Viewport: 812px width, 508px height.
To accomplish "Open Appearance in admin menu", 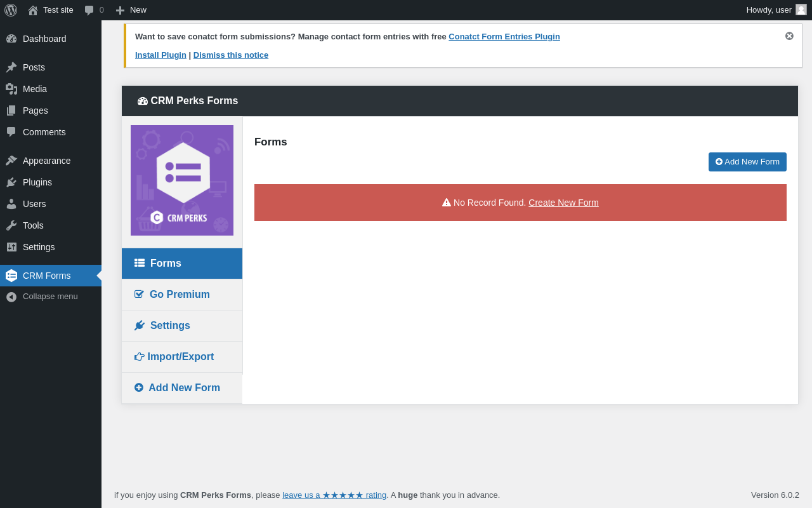I will [x=51, y=161].
